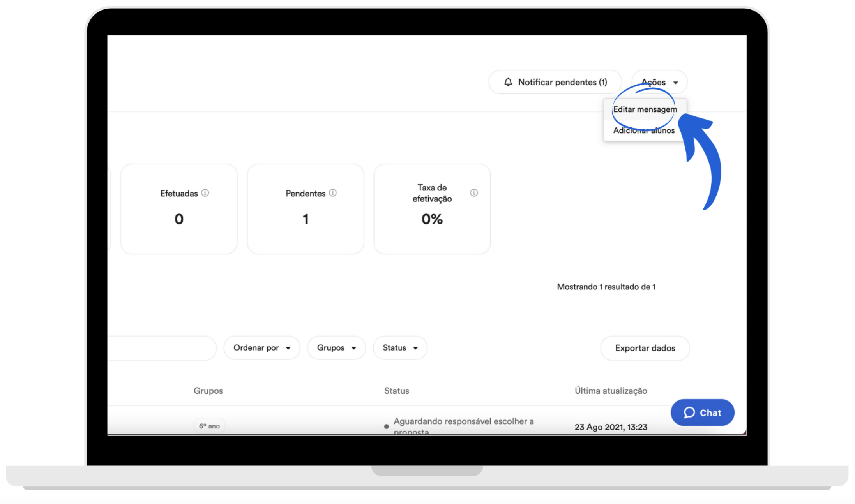
Task: Click the Exportar dados button
Action: coord(645,348)
